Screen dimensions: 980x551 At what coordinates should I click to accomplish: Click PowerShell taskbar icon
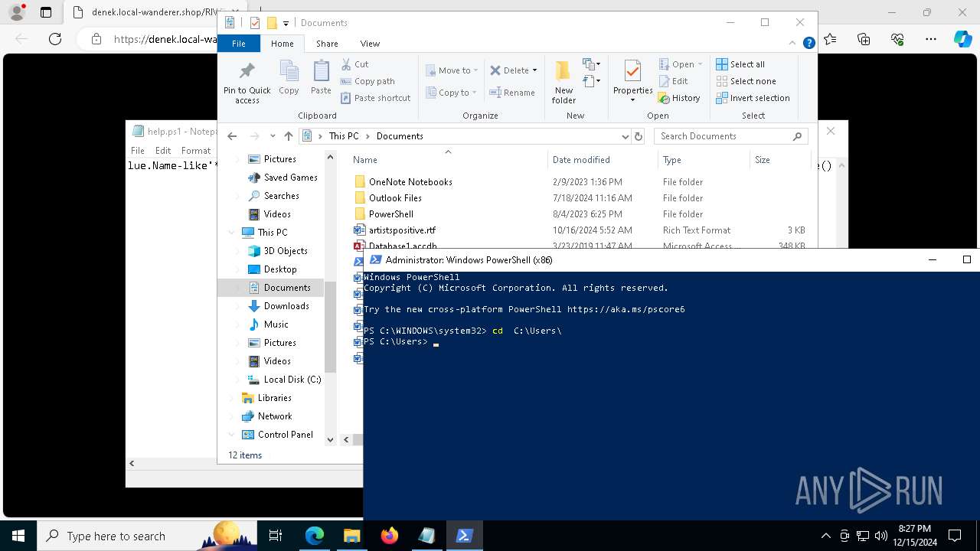tap(464, 536)
